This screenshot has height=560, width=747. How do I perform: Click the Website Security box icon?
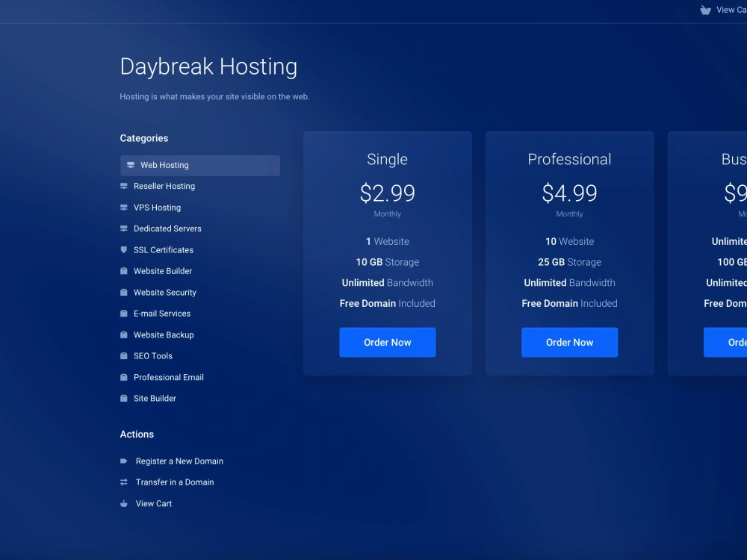tap(124, 293)
